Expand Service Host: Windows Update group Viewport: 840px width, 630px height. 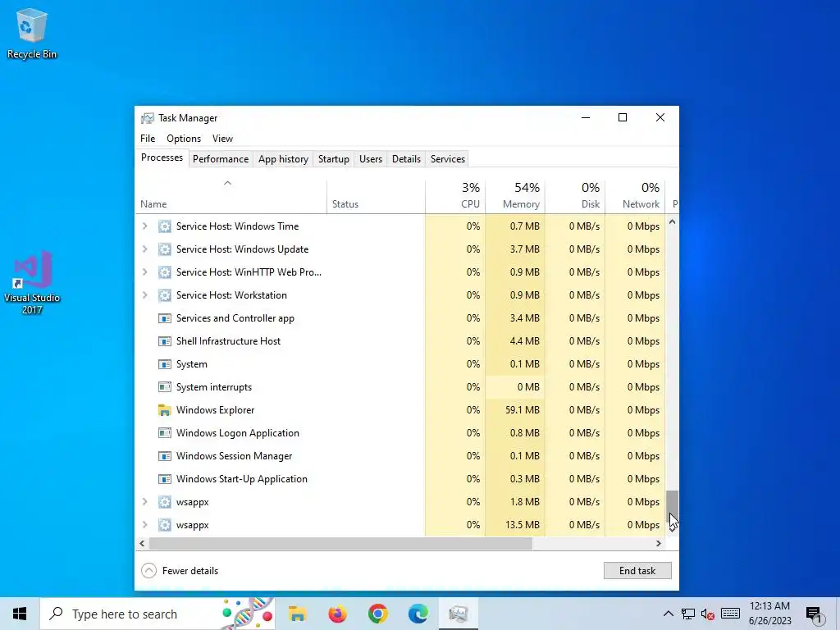click(144, 249)
